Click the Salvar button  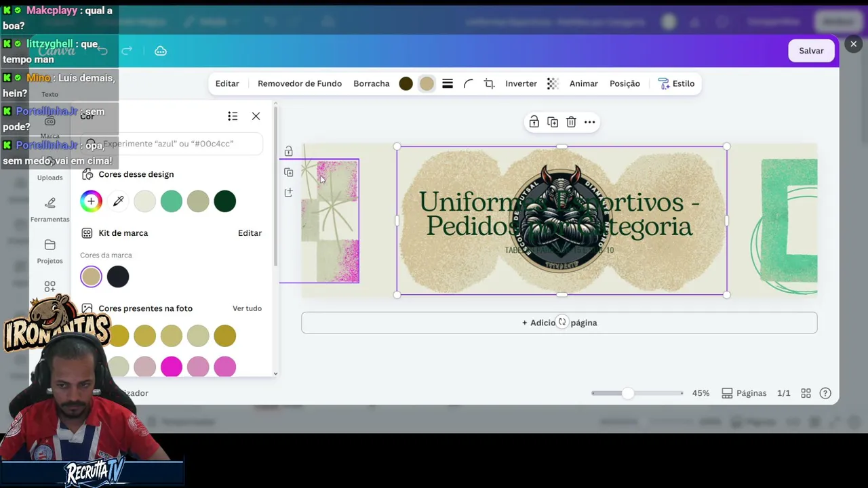coord(811,51)
